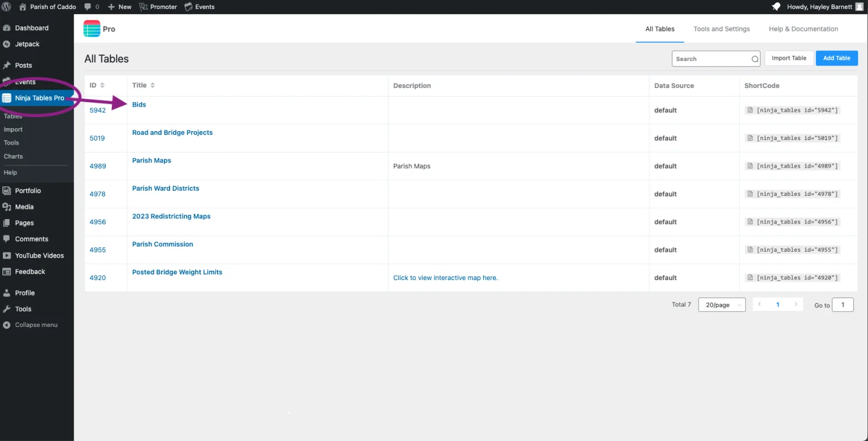Click the Import Table button
868x441 pixels.
tap(789, 58)
